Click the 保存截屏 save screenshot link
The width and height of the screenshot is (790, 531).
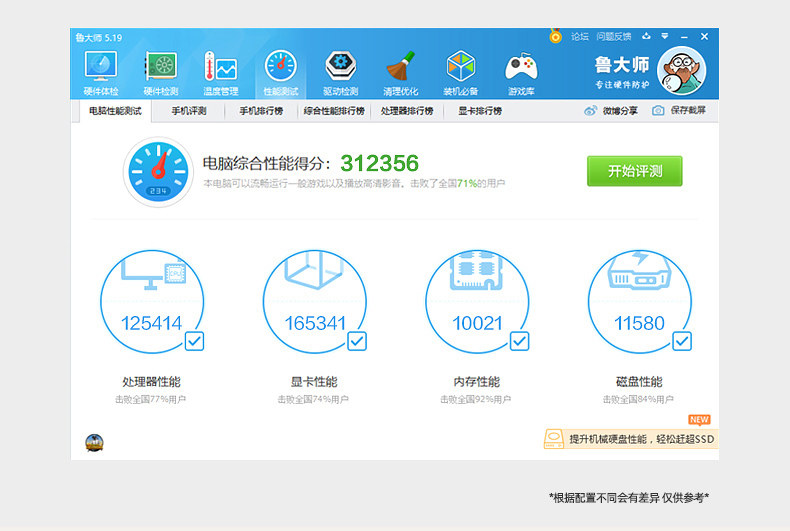[x=688, y=110]
